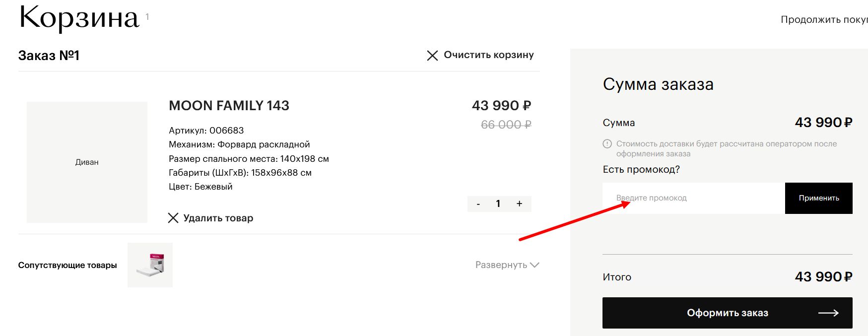This screenshot has height=336, width=868.
Task: Increase quantity with the plus button
Action: [x=519, y=204]
